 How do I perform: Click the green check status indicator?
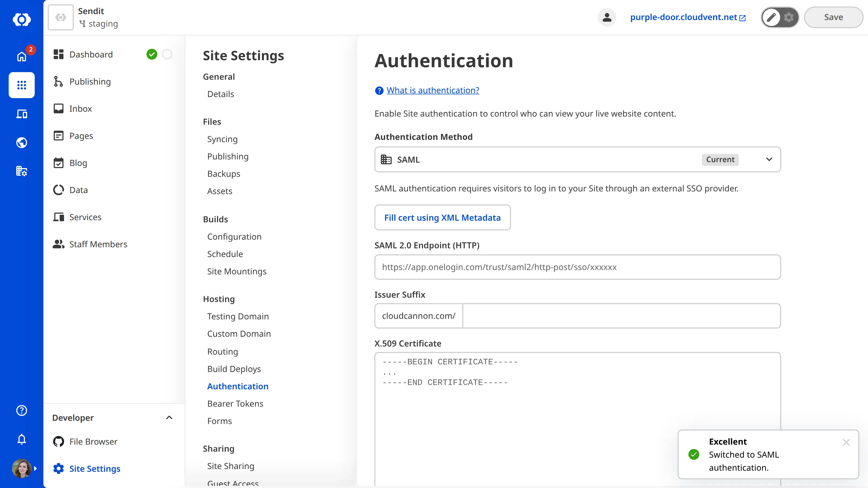coord(152,54)
